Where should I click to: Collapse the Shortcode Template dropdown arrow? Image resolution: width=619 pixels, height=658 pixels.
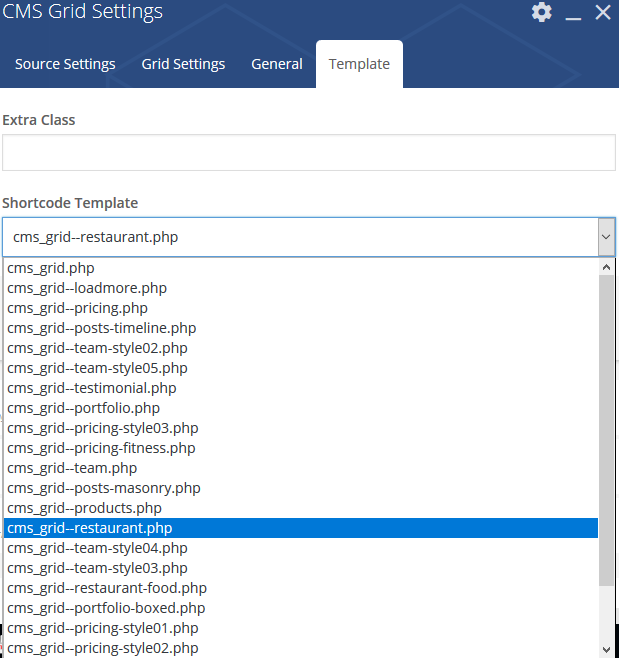click(605, 238)
